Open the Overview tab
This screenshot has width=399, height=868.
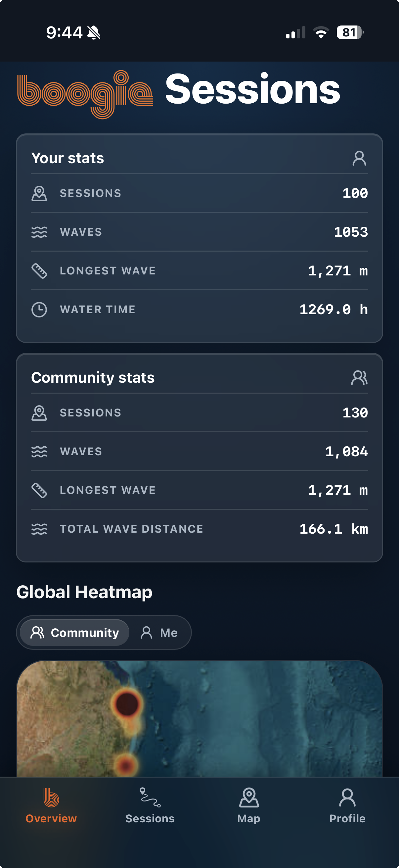[x=51, y=805]
